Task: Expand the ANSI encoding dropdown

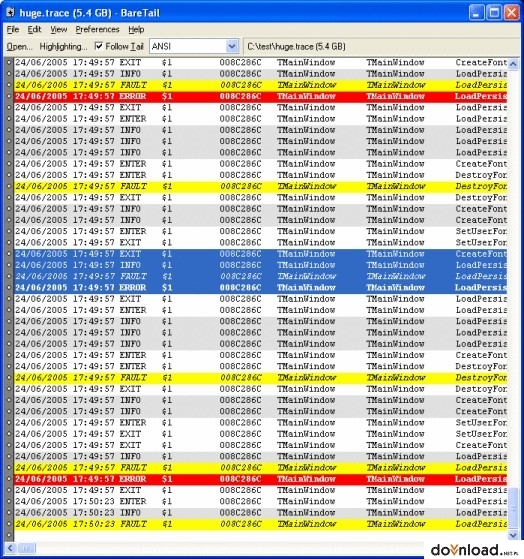Action: click(232, 46)
